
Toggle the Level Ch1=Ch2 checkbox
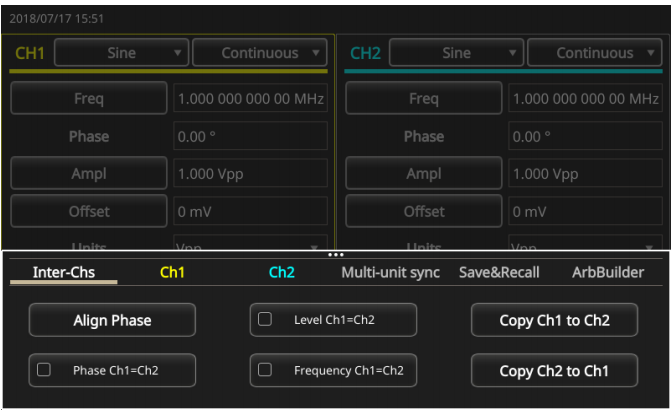click(265, 320)
